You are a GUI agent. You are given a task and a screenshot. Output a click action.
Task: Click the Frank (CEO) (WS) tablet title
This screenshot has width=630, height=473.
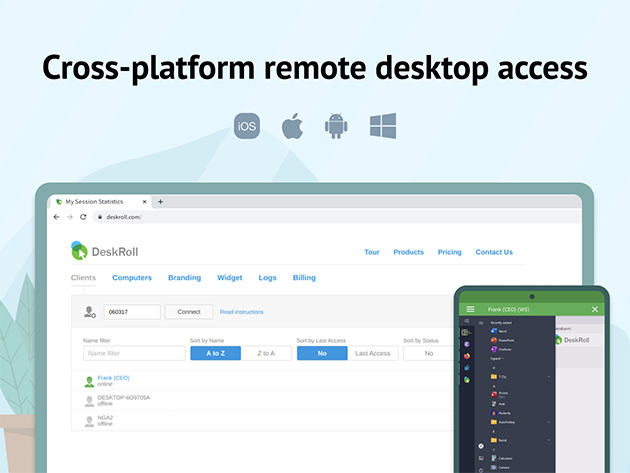(508, 309)
